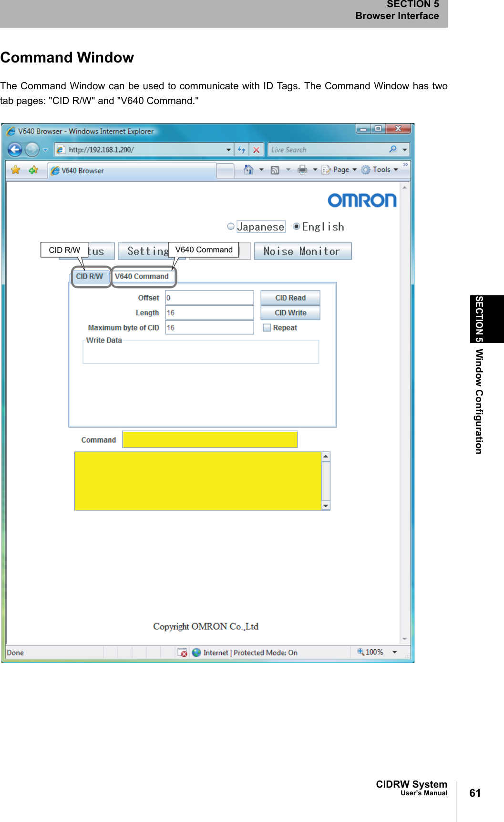Viewport: 504px width, 822px height.
Task: Click the 100% zoom level button
Action: point(370,652)
